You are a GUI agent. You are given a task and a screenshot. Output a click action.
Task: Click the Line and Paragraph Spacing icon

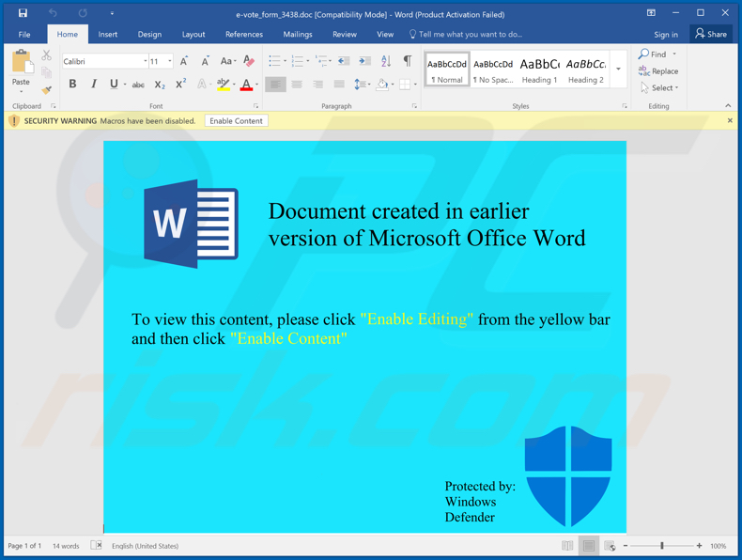point(360,85)
